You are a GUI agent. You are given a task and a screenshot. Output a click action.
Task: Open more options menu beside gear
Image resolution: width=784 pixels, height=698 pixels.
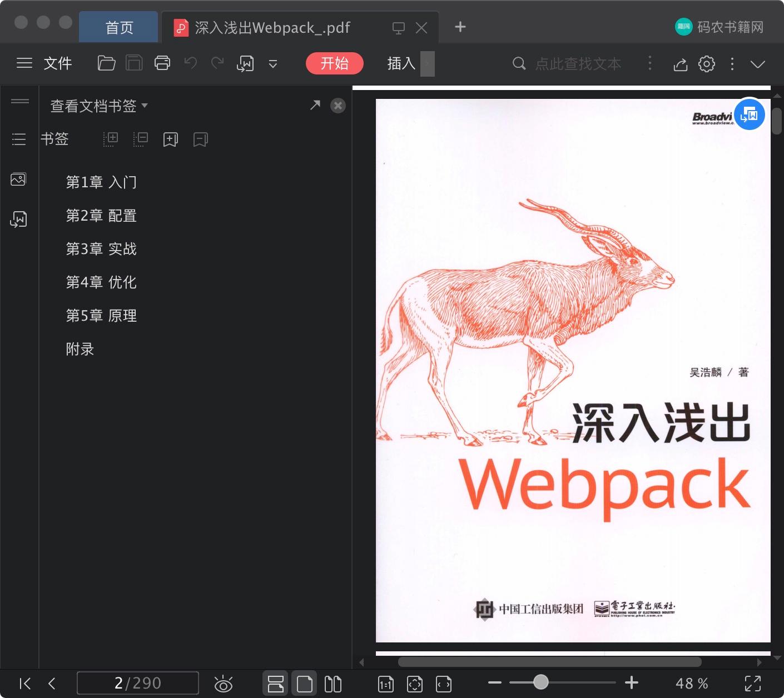pos(732,64)
